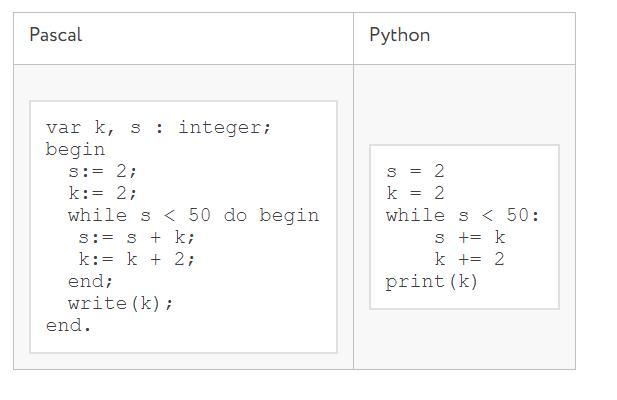Click the Pascal column header
Image resolution: width=617 pixels, height=400 pixels.
[56, 35]
